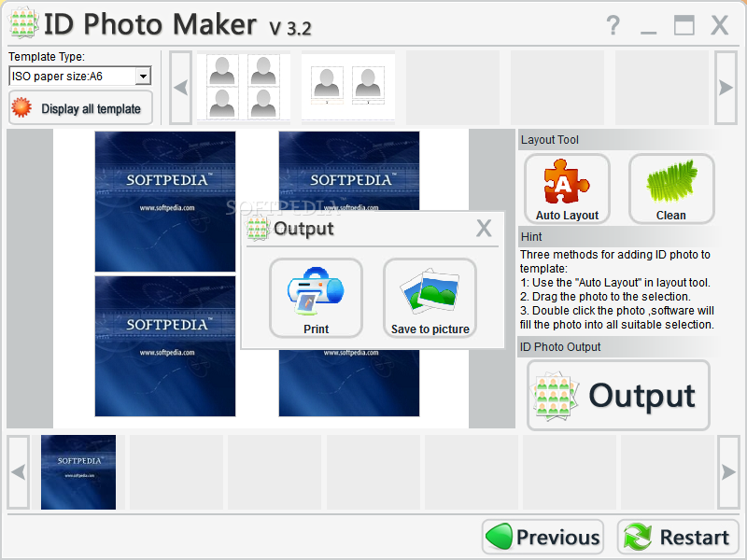Open help via question mark icon
This screenshot has width=747, height=560.
613,25
